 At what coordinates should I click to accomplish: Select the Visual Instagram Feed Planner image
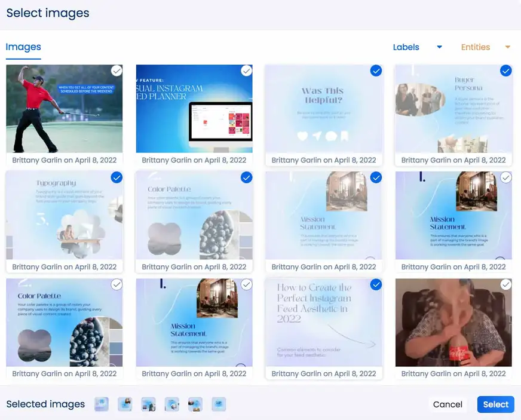tap(246, 70)
